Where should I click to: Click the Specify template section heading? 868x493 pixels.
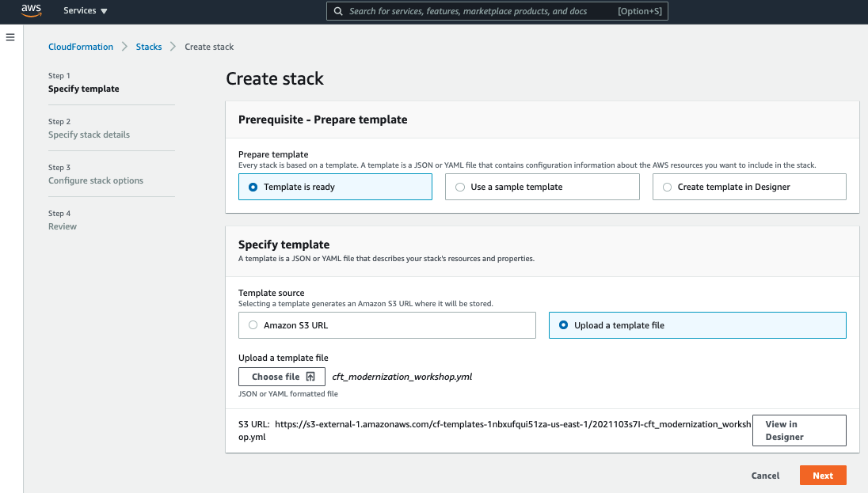[x=284, y=245]
